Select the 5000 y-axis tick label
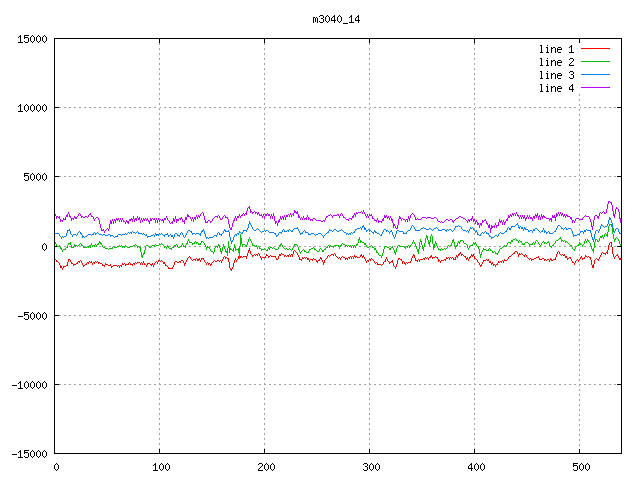The image size is (640, 480). [x=34, y=177]
